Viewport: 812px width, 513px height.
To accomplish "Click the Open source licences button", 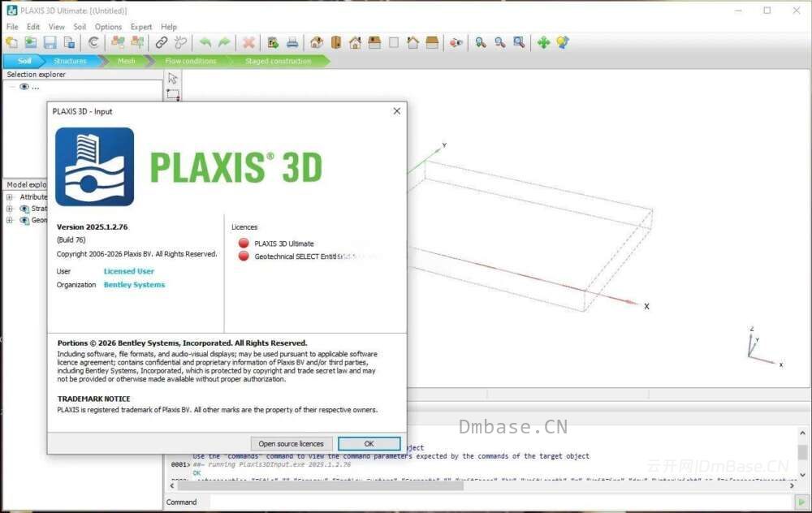I will tap(291, 444).
